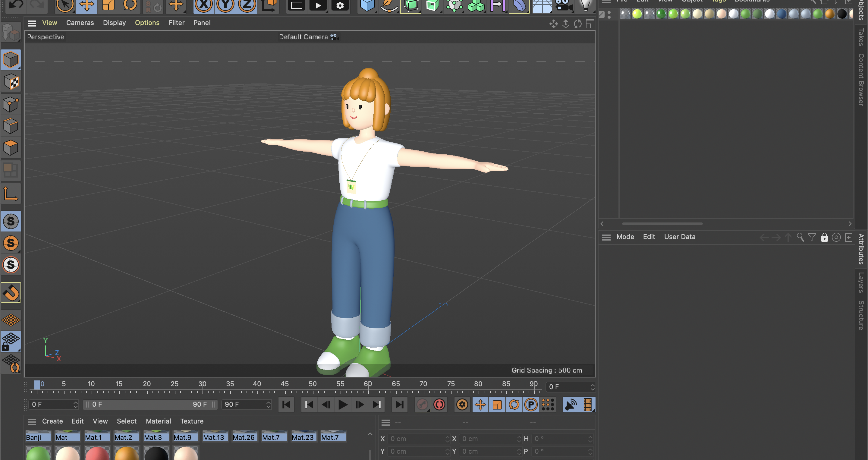Open attribute manager Mode menu
868x460 pixels.
[625, 237]
